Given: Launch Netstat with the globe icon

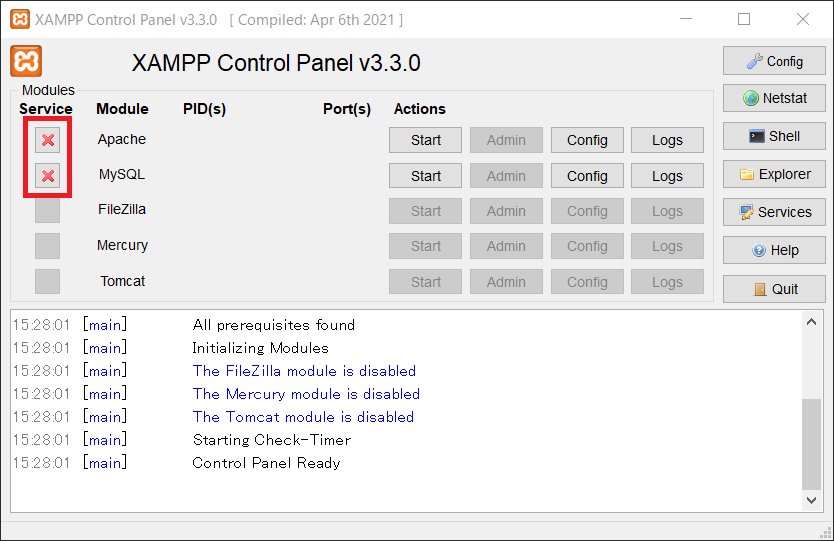Looking at the screenshot, I should pos(774,98).
